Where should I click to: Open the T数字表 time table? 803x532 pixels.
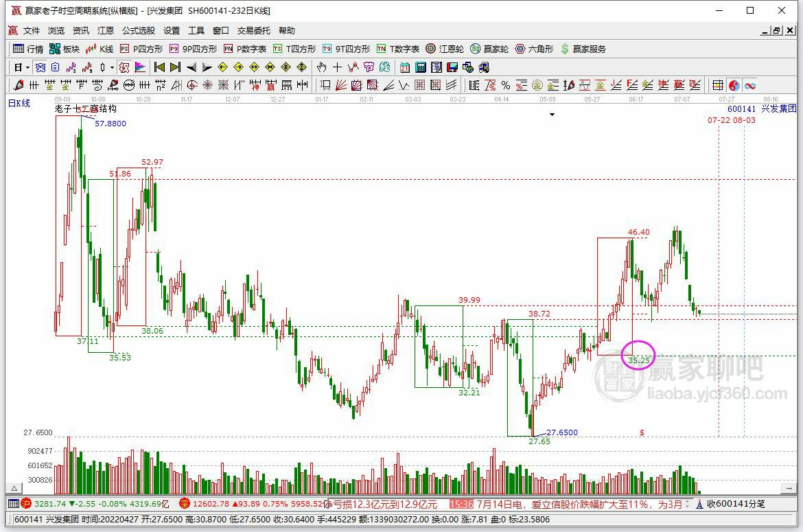coord(398,49)
